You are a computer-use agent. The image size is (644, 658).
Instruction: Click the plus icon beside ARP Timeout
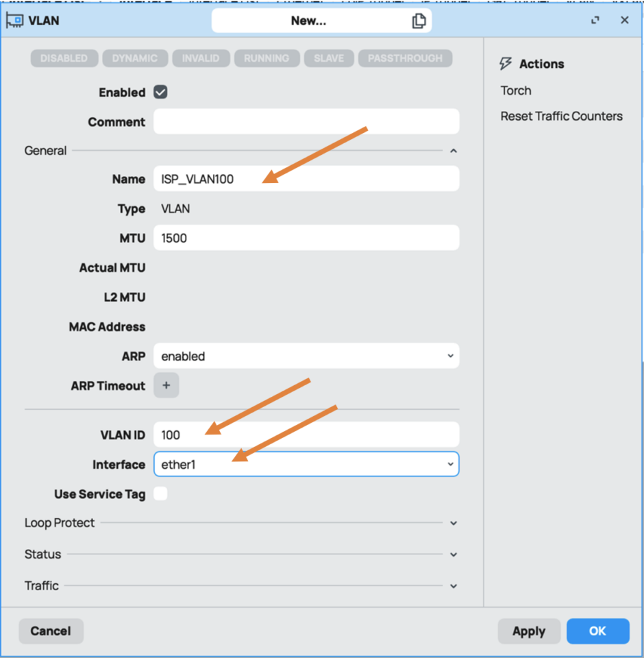[x=166, y=385]
